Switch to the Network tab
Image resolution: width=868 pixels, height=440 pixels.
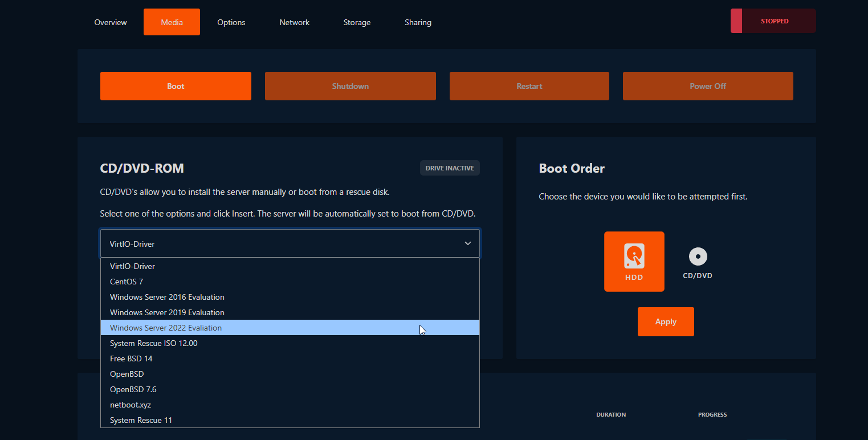pos(294,22)
